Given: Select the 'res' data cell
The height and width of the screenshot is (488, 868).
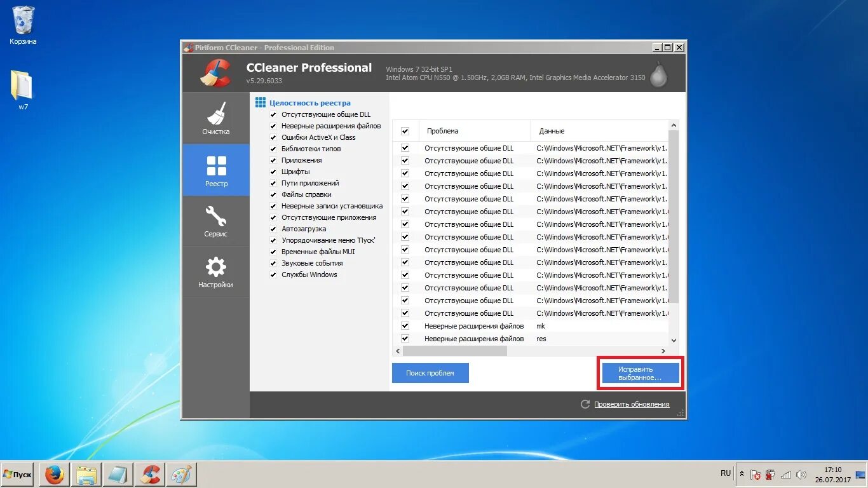Looking at the screenshot, I should (541, 339).
